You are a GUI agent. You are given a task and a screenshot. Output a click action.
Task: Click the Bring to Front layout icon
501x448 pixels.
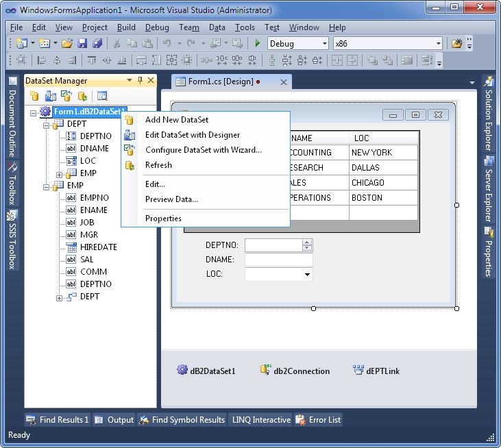[372, 60]
